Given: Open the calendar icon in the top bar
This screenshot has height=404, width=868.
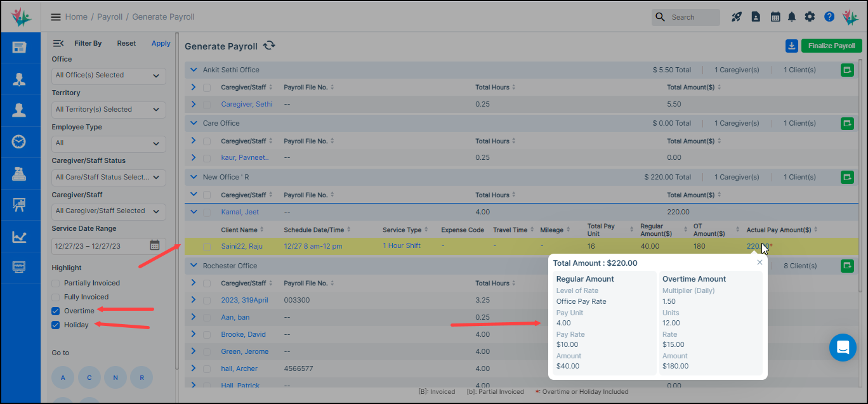Looking at the screenshot, I should pos(775,16).
